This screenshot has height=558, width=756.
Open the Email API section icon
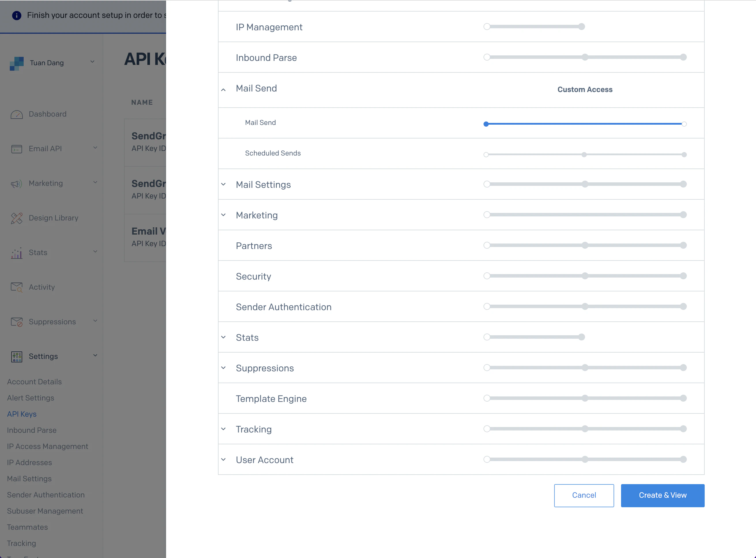[x=16, y=149]
